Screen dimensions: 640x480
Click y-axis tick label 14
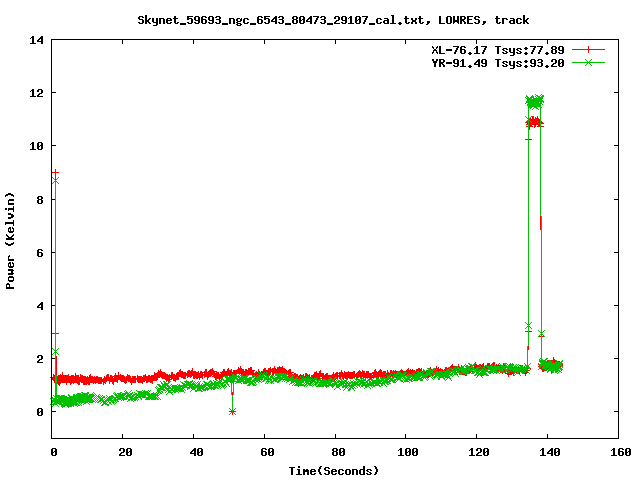(36, 40)
